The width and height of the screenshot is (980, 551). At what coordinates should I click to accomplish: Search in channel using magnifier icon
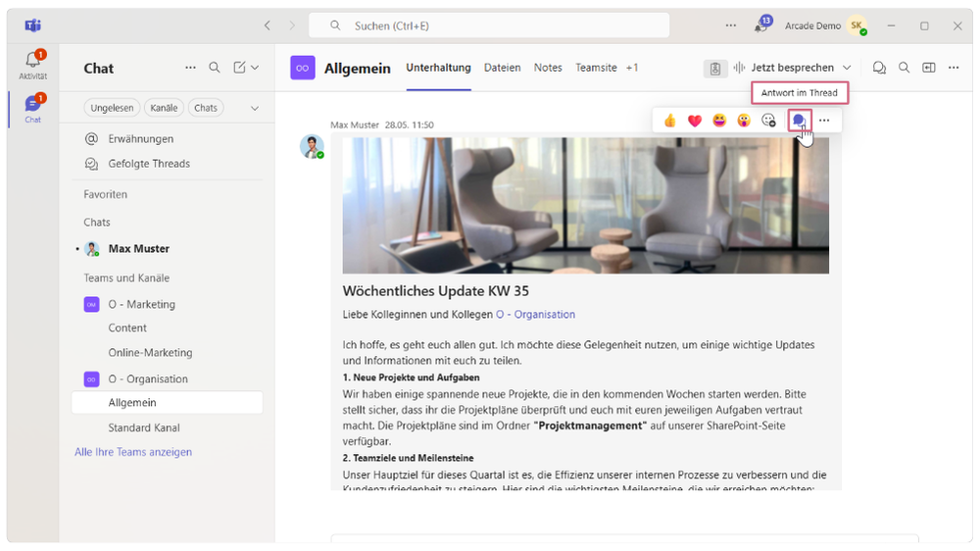(904, 68)
